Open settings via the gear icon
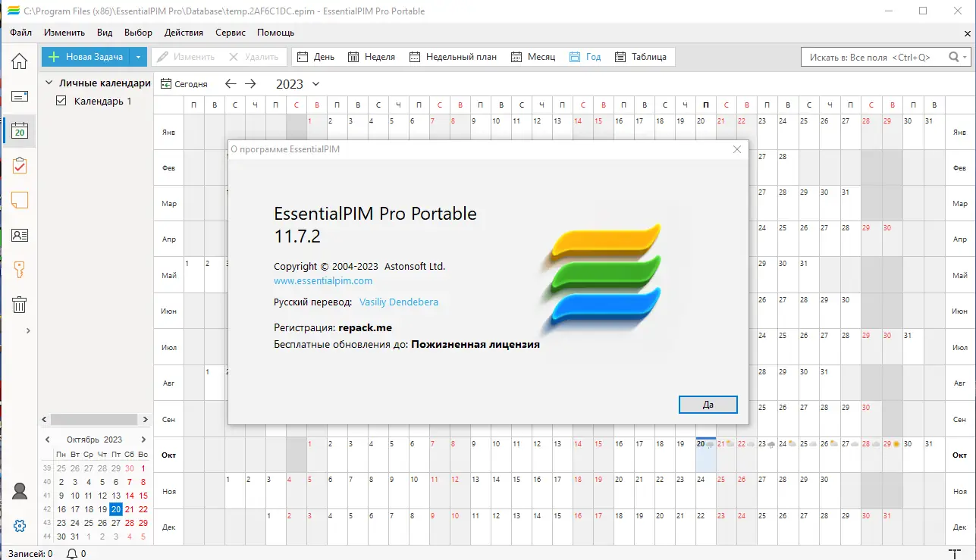The image size is (976, 560). click(x=20, y=526)
